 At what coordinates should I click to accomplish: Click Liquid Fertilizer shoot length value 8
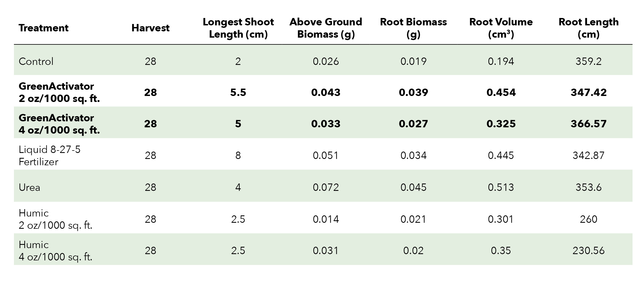pos(238,155)
